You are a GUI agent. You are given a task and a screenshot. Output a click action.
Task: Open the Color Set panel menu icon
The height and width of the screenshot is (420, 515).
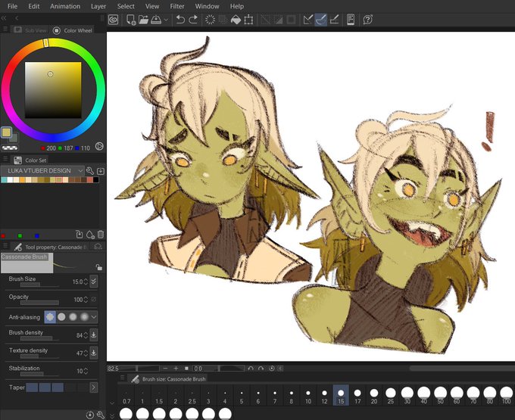coord(5,159)
